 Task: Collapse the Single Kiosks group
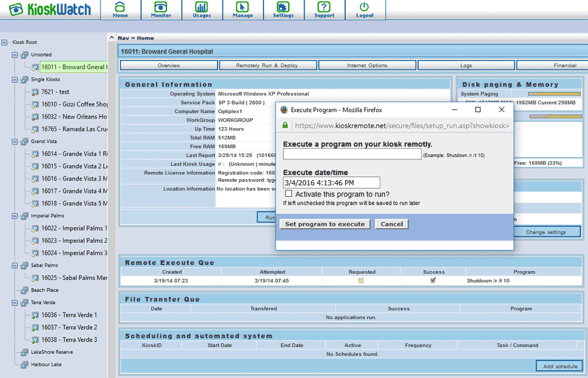tap(15, 79)
